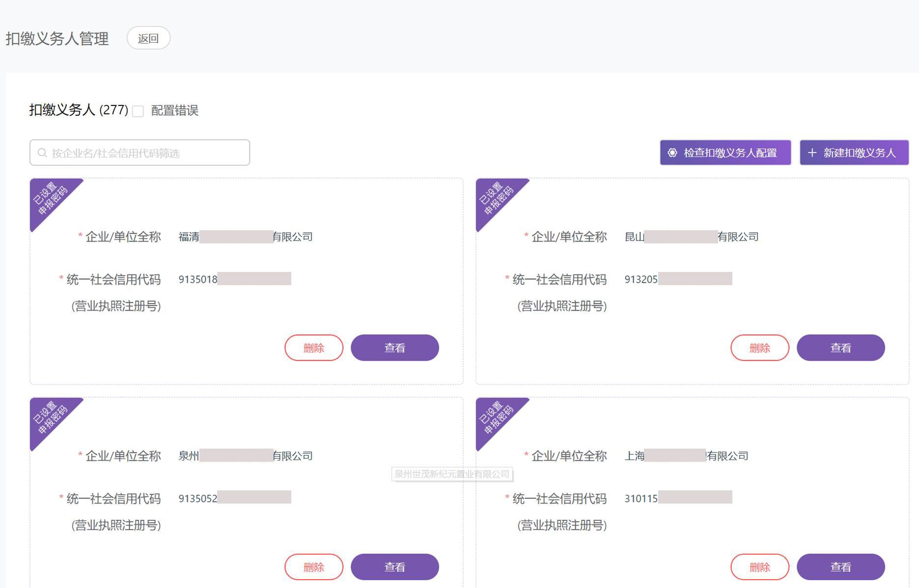Screen dimensions: 919x588
Task: Open 查看 for the 昆山 company
Action: 840,348
